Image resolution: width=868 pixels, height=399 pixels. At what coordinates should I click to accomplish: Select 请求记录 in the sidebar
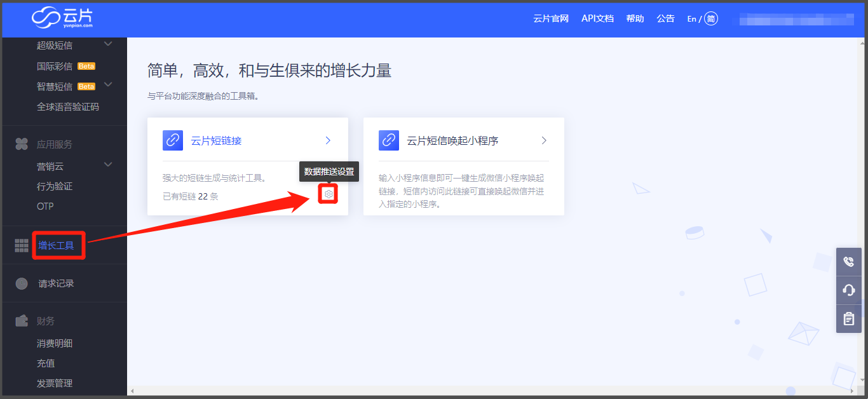[56, 283]
